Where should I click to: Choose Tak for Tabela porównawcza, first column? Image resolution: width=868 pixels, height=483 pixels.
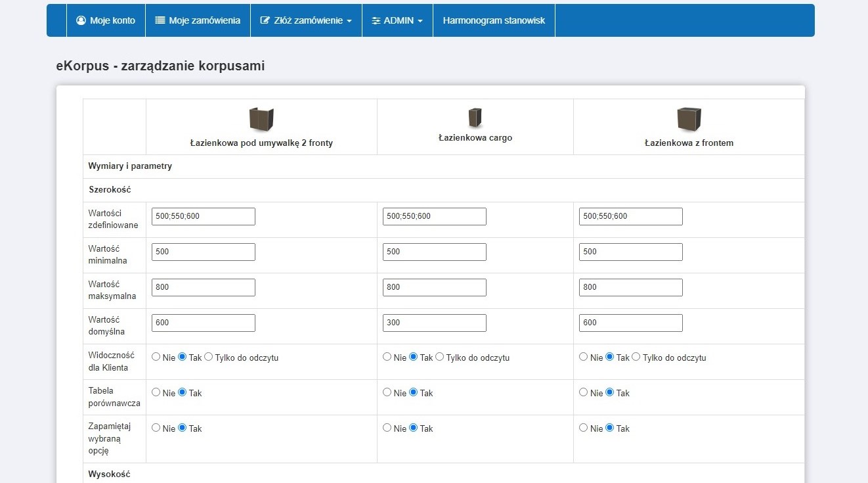click(183, 392)
